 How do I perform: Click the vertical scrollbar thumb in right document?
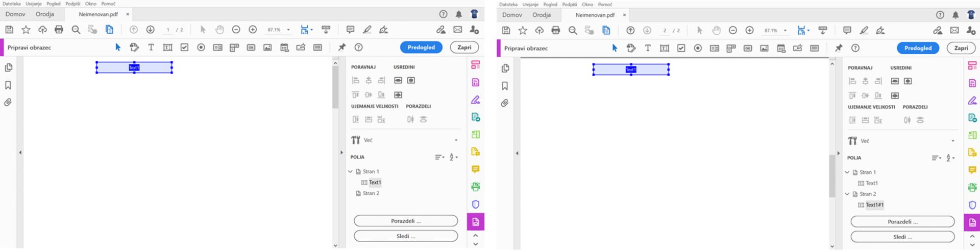(x=832, y=175)
